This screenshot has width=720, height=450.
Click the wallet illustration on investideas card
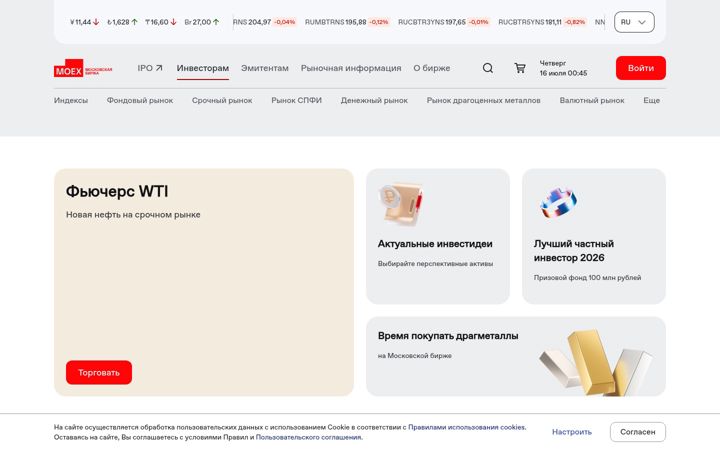(x=401, y=204)
